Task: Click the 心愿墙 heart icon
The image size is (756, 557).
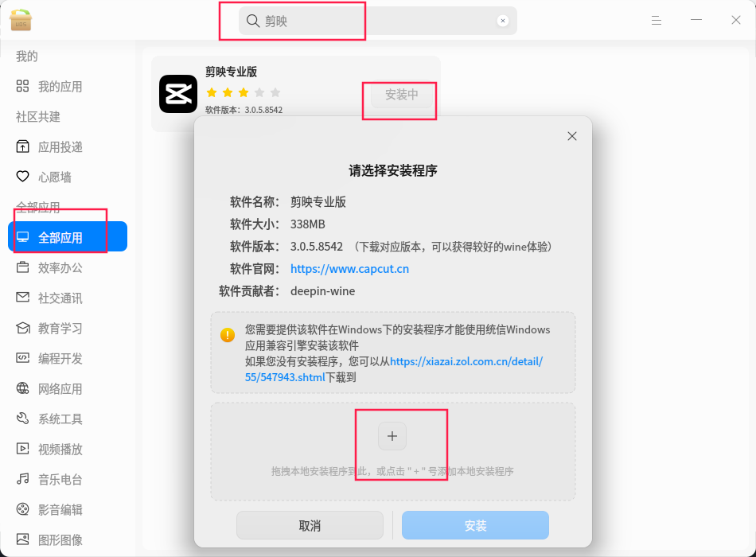Action: [22, 177]
